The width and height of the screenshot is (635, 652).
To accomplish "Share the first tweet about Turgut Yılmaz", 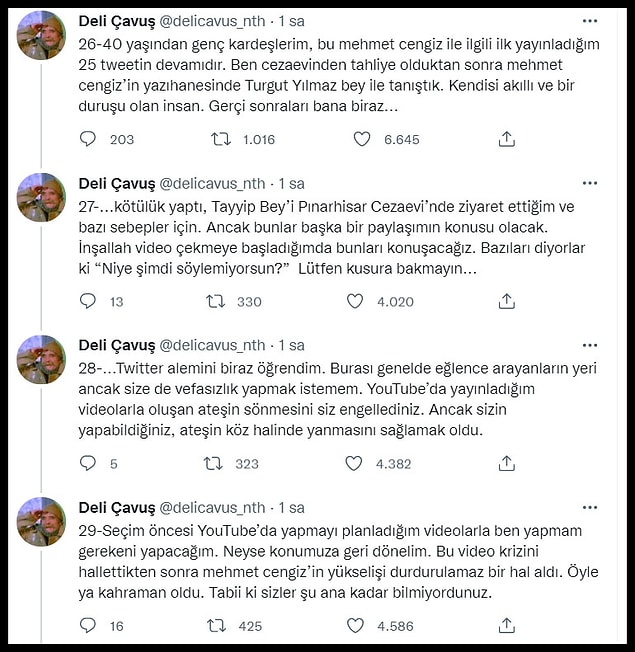I will click(507, 139).
